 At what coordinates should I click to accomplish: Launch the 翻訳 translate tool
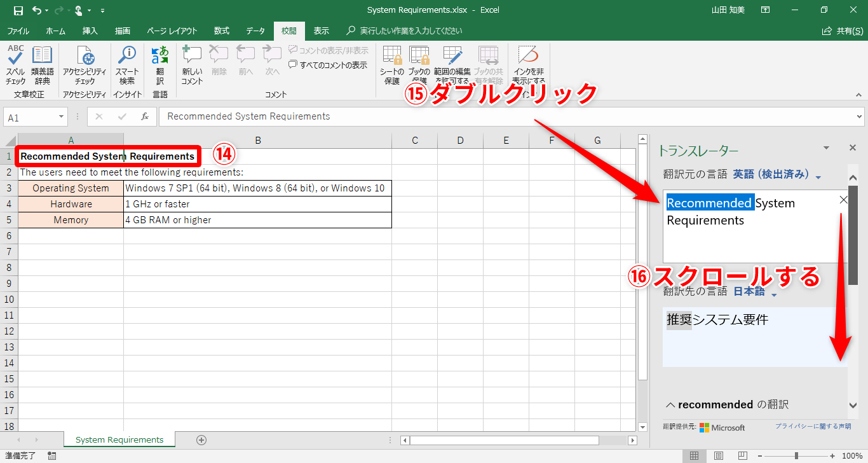[x=160, y=65]
